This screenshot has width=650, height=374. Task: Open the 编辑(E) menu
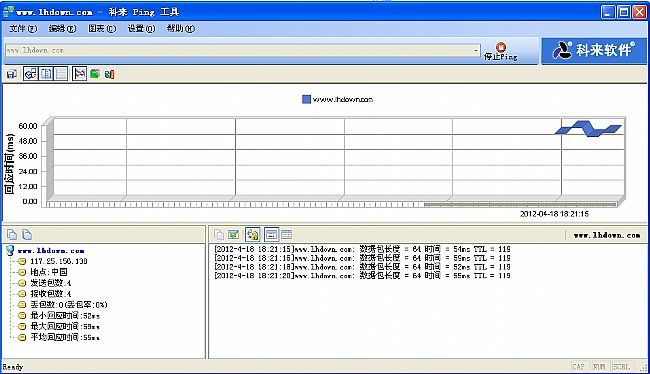click(62, 29)
